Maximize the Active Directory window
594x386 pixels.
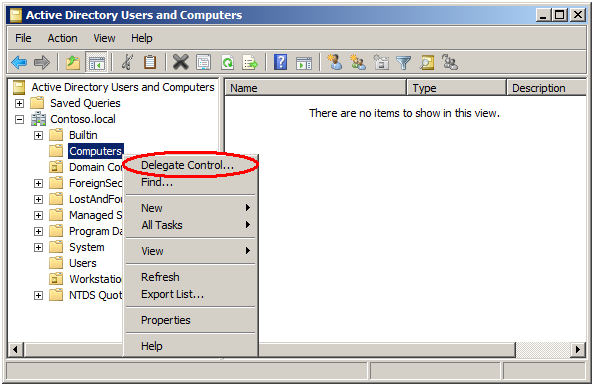point(560,15)
